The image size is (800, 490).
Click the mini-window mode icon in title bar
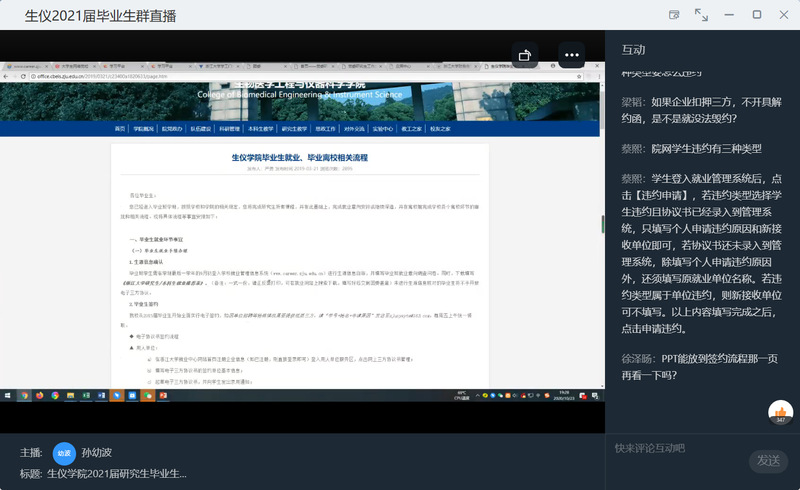674,15
